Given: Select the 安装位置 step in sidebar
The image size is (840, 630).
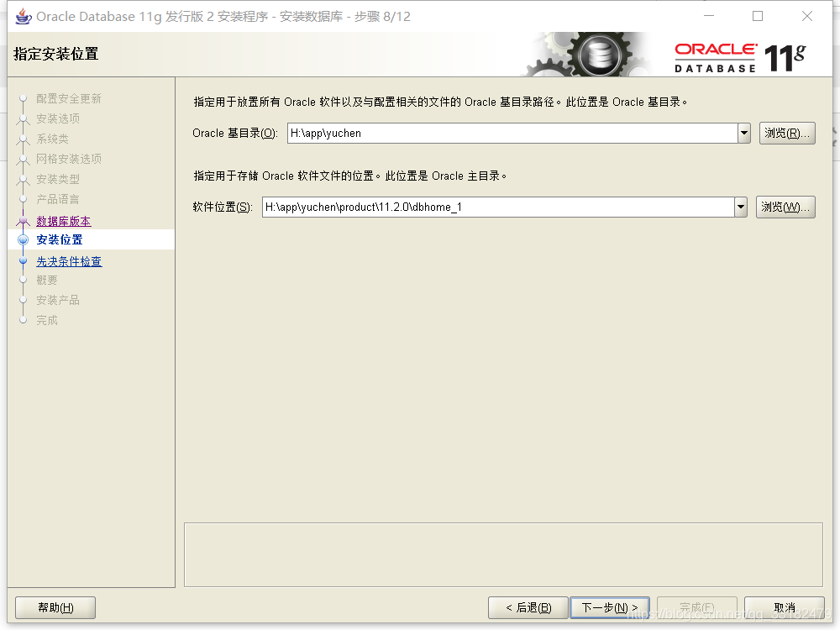Looking at the screenshot, I should point(60,239).
